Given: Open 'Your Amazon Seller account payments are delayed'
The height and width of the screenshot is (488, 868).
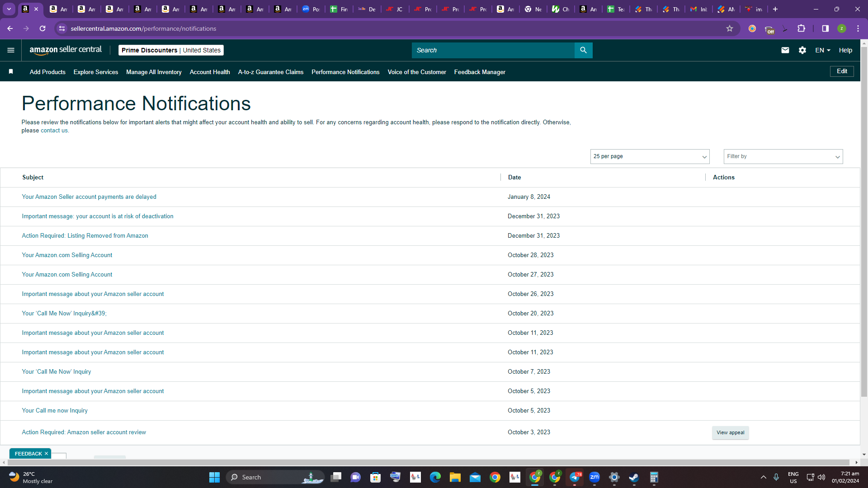Looking at the screenshot, I should click(89, 197).
